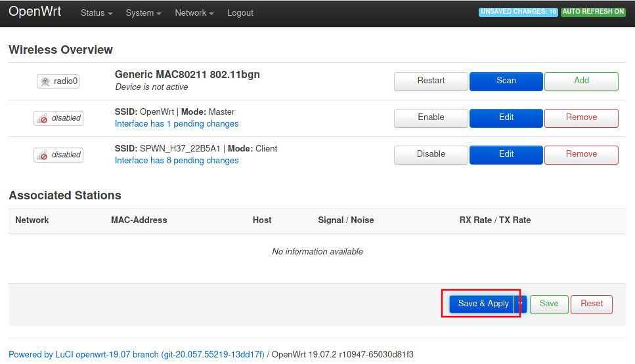Open the System menu

click(143, 13)
